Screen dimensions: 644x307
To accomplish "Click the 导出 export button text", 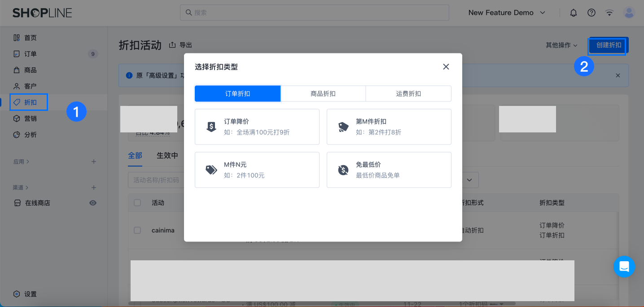I will (x=186, y=45).
